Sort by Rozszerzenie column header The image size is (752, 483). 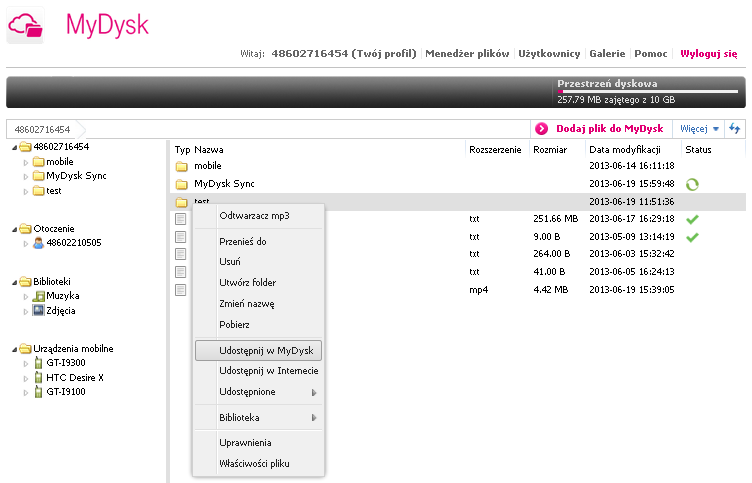[x=495, y=150]
